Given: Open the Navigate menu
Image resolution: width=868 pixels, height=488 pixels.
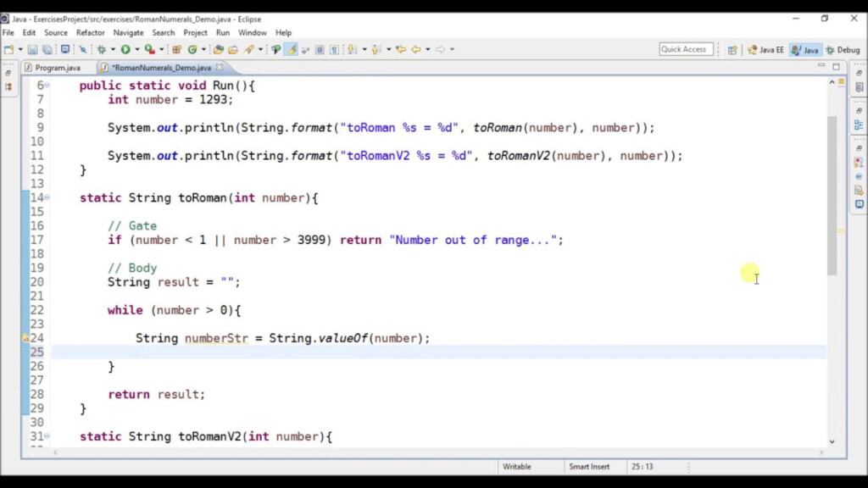Looking at the screenshot, I should click(129, 33).
